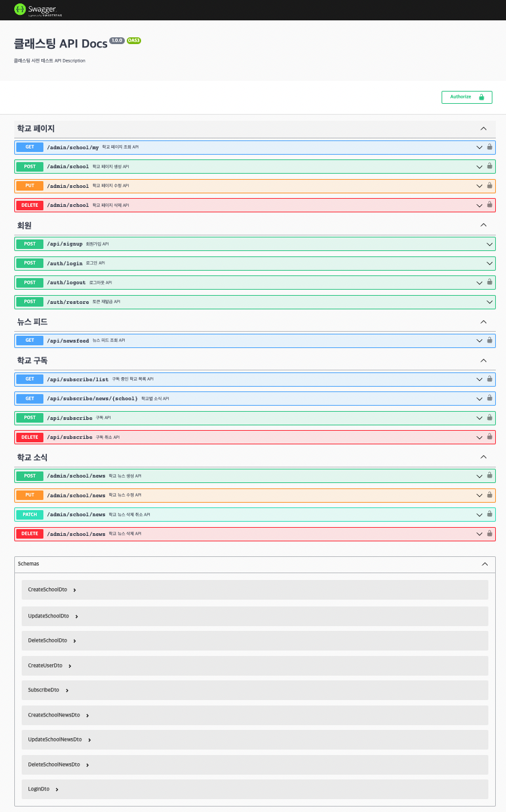This screenshot has height=812, width=506.
Task: Click lock icon on PATCH /admin/school/news row
Action: point(490,514)
